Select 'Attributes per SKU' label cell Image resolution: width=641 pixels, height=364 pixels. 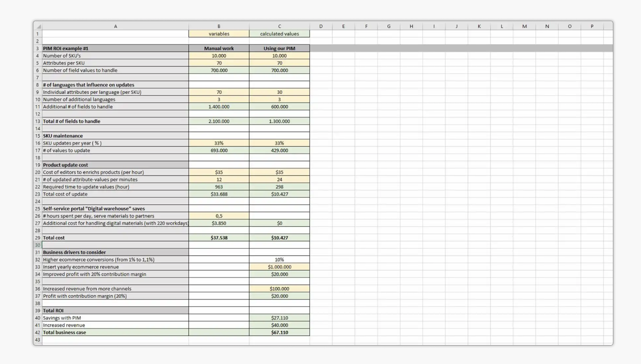pyautogui.click(x=115, y=63)
